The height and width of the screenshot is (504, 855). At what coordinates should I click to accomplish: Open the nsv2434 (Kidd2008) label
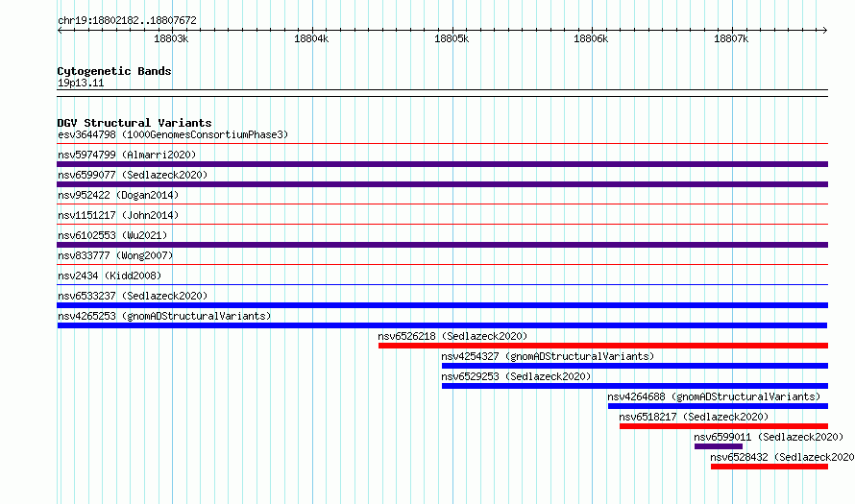[x=110, y=276]
